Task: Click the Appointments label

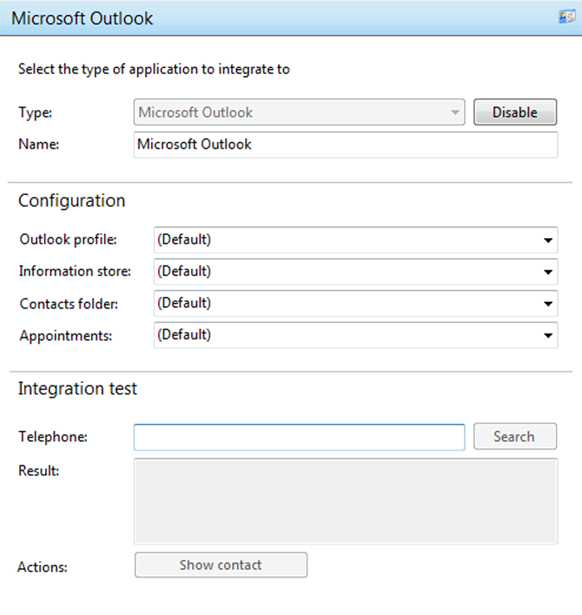Action: click(x=66, y=336)
